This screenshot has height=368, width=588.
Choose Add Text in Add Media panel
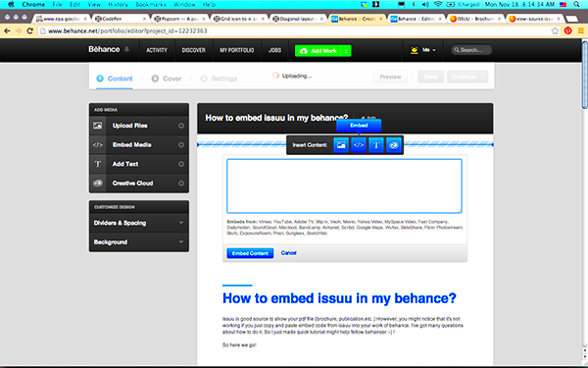[x=139, y=164]
